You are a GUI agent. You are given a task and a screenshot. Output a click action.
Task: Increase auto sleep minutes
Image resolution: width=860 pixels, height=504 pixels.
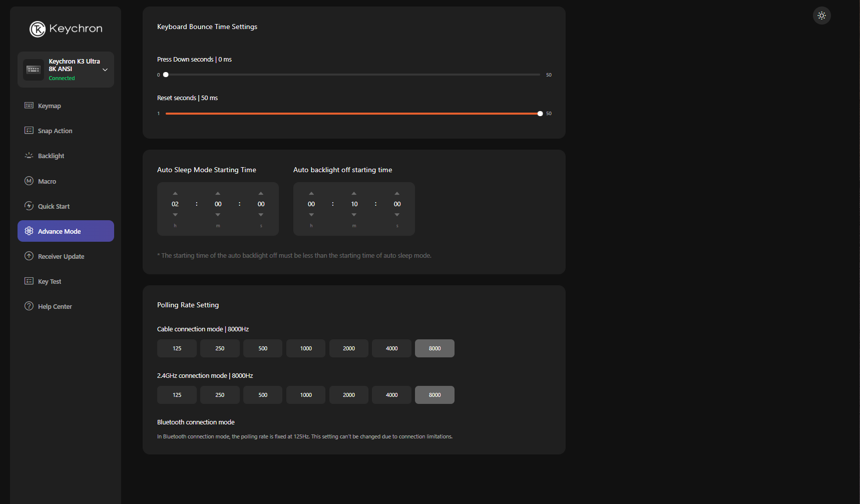click(218, 193)
